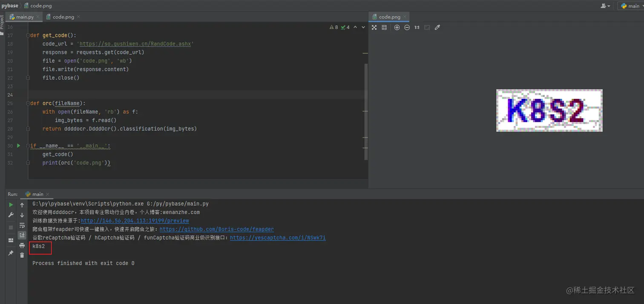
Task: Click the 'file.close()' code line
Action: pyautogui.click(x=61, y=78)
